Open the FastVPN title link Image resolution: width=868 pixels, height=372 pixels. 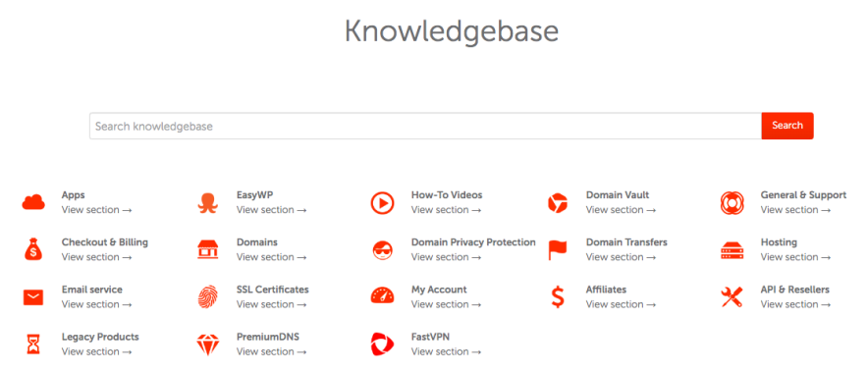(x=430, y=337)
